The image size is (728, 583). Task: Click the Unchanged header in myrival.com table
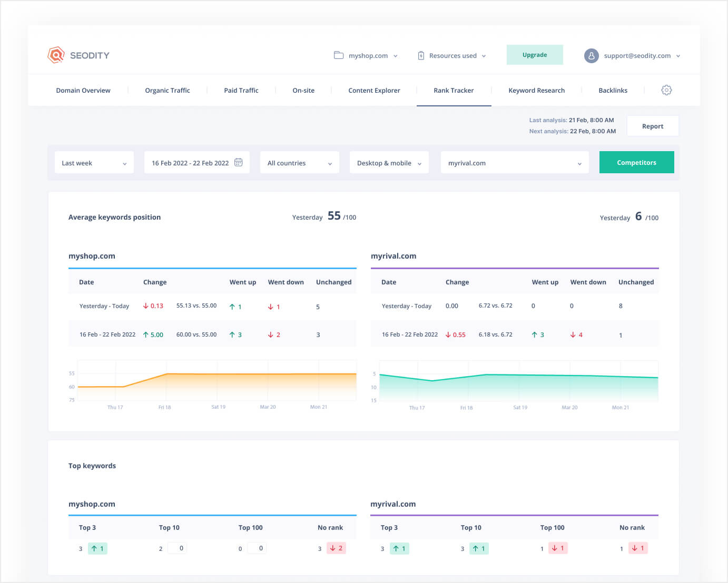636,282
